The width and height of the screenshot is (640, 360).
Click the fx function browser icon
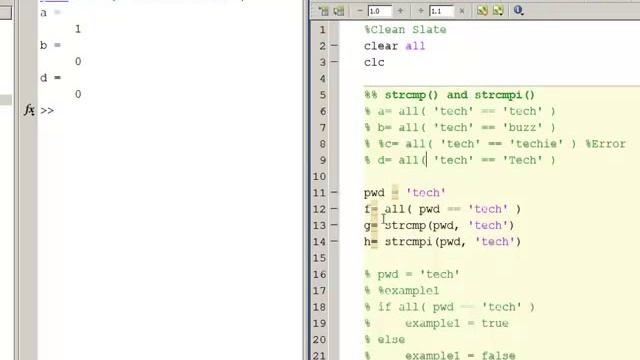[29, 110]
